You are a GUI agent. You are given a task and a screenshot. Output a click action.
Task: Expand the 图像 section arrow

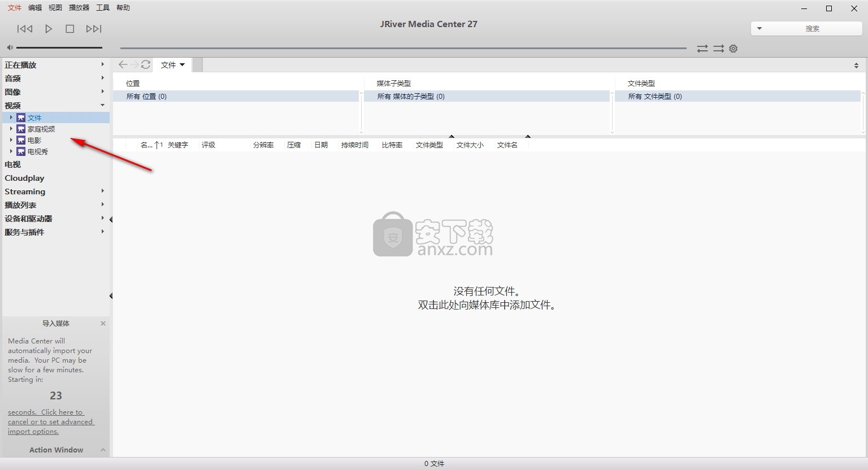[x=102, y=92]
